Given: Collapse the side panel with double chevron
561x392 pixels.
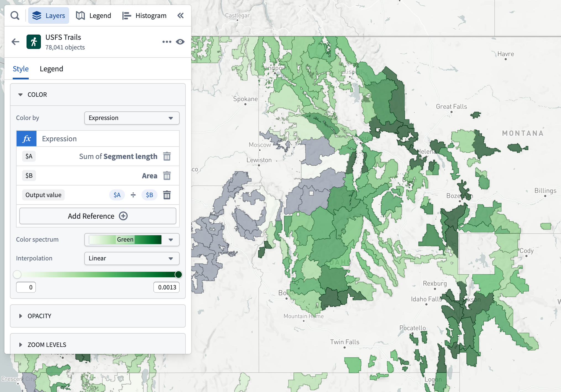Looking at the screenshot, I should 180,16.
